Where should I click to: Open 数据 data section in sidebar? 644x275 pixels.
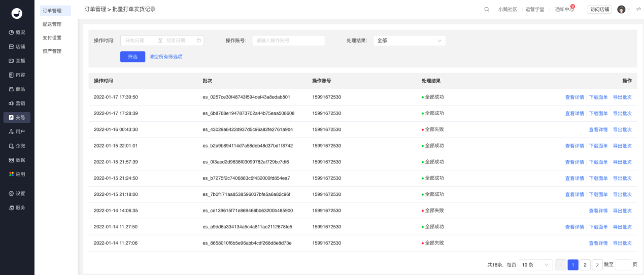17,160
